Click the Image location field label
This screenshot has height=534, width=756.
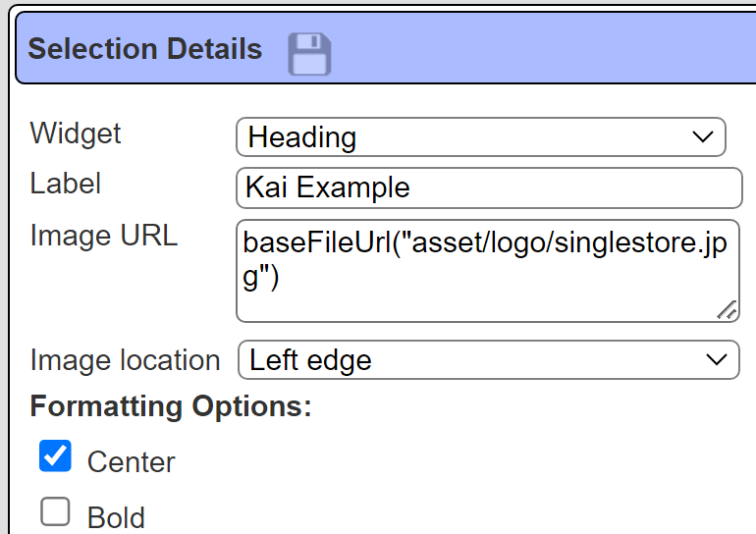coord(125,360)
